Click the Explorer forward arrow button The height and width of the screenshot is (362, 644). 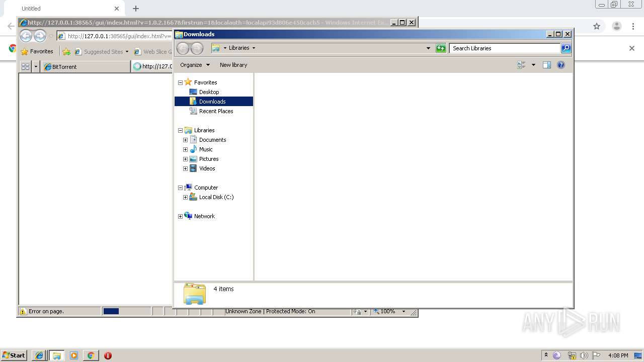(x=197, y=48)
